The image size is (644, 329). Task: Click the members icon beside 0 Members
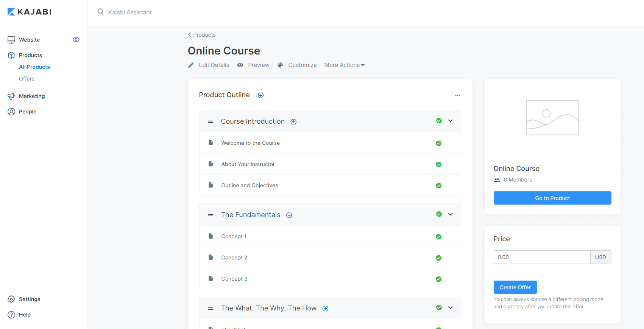click(x=497, y=180)
